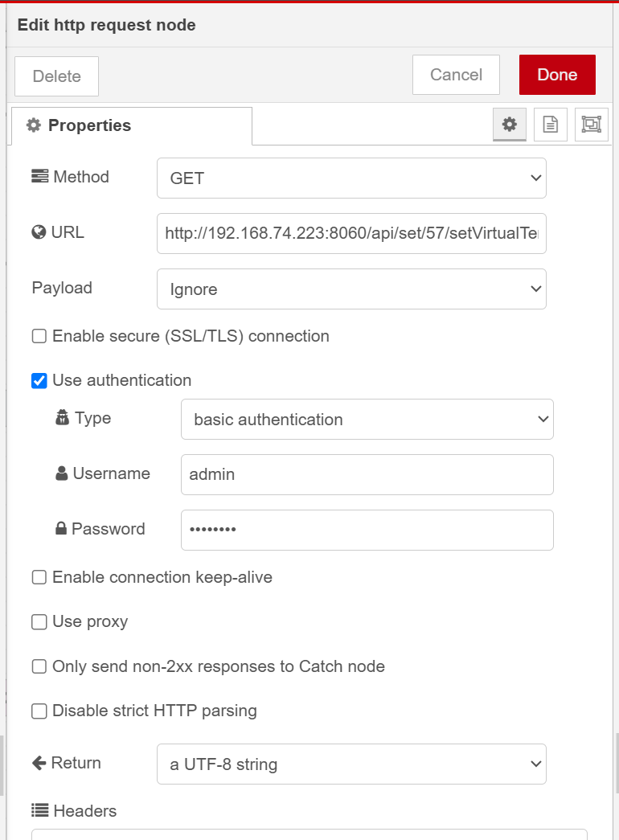Click into the URL input field
The image size is (619, 840).
pos(351,233)
